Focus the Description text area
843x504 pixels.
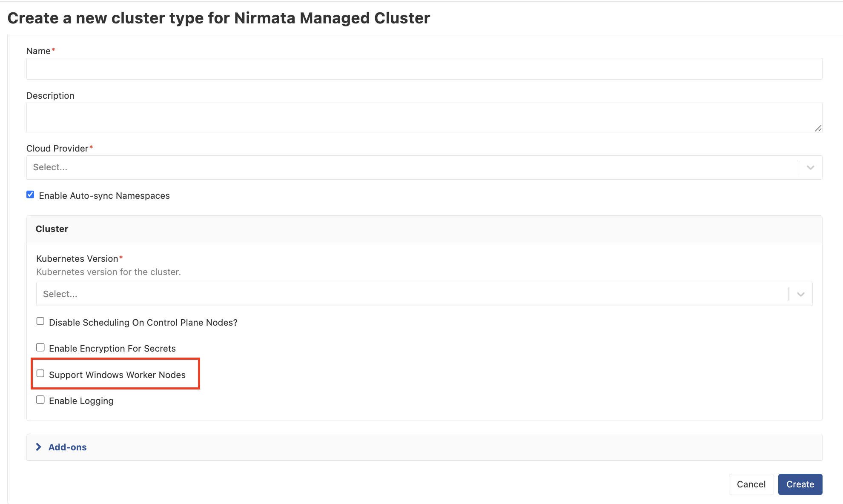(424, 117)
